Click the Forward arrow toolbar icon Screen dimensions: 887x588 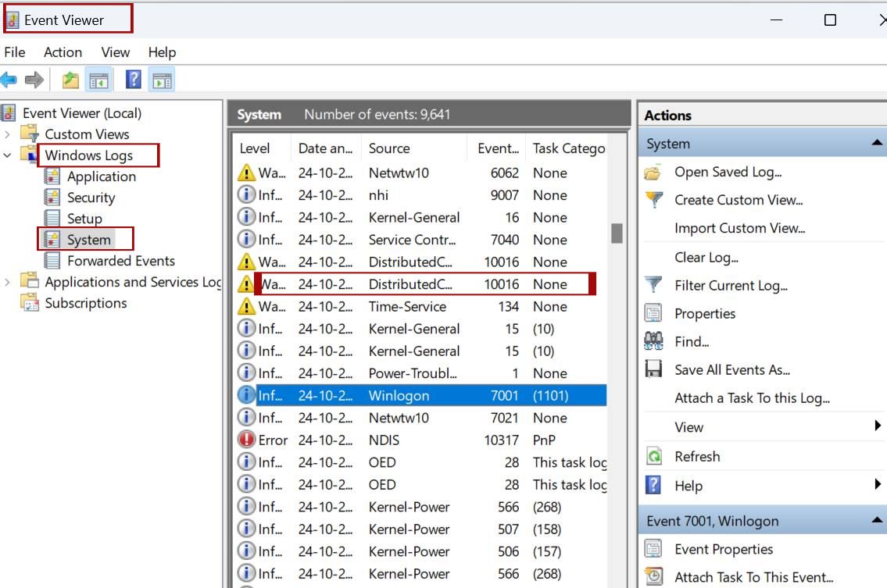pyautogui.click(x=34, y=80)
